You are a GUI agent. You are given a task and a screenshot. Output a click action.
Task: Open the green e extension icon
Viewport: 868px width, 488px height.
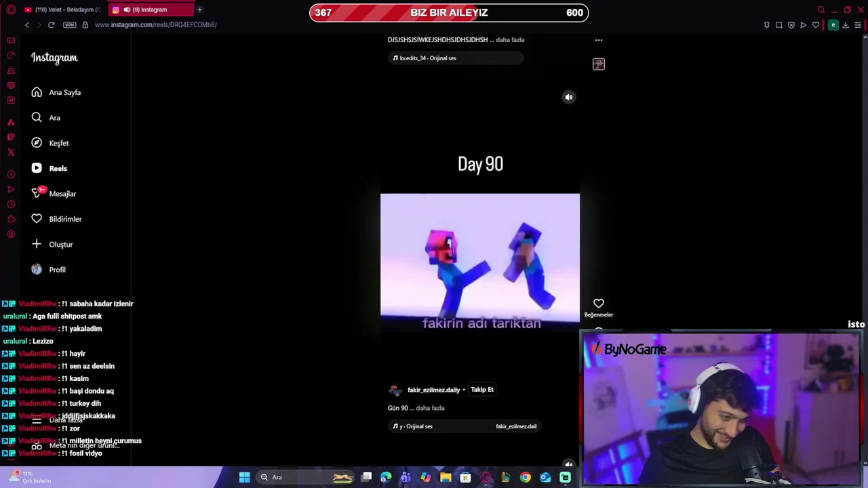pyautogui.click(x=833, y=25)
